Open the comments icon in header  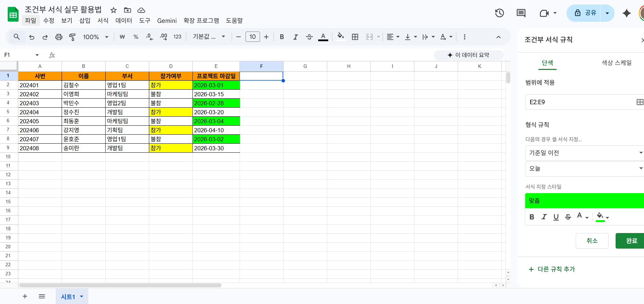(x=521, y=13)
